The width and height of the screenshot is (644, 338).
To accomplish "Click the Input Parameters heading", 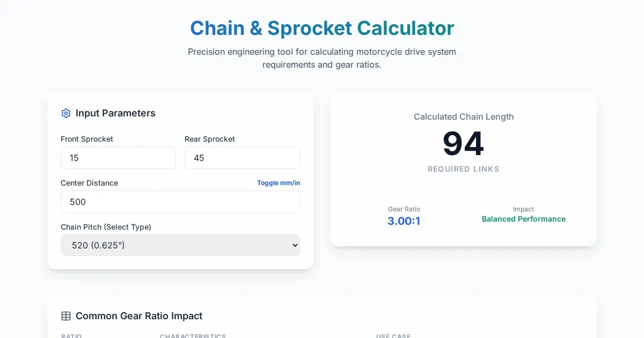I will coord(115,113).
